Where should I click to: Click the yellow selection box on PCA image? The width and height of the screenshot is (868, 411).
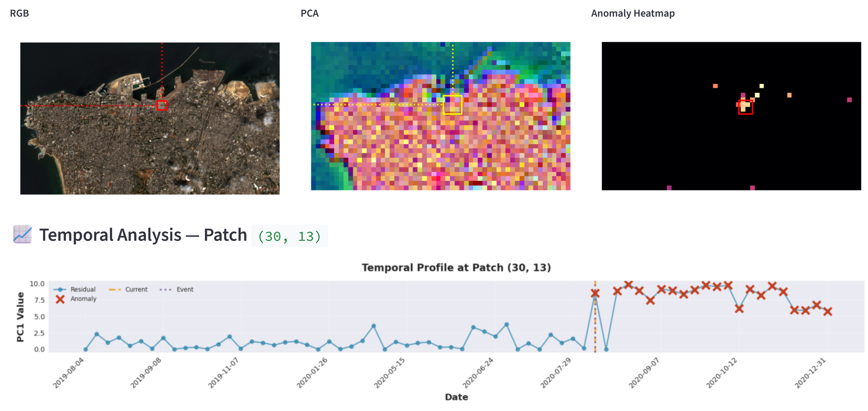coord(452,105)
